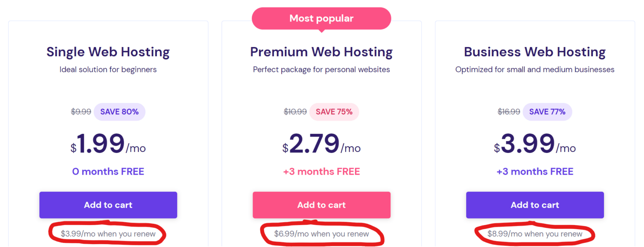Image resolution: width=644 pixels, height=247 pixels.
Task: Click the crossed-out $10.99 original price
Action: pos(295,112)
